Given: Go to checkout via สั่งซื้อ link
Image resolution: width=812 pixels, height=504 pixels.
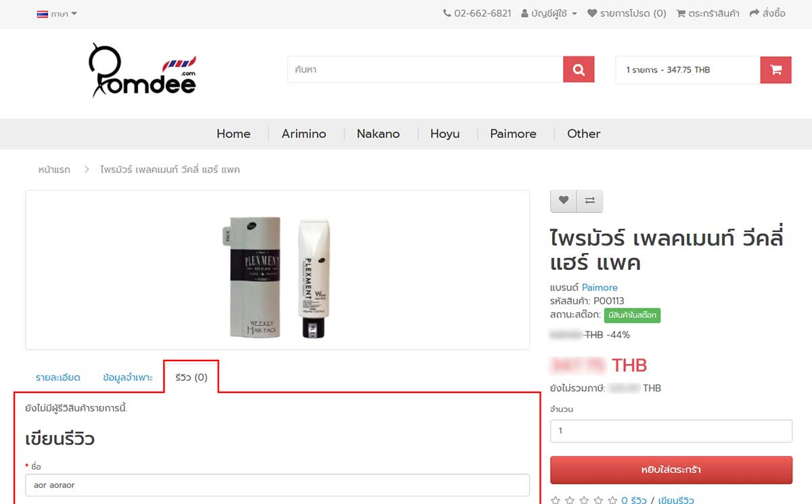Looking at the screenshot, I should [x=767, y=14].
